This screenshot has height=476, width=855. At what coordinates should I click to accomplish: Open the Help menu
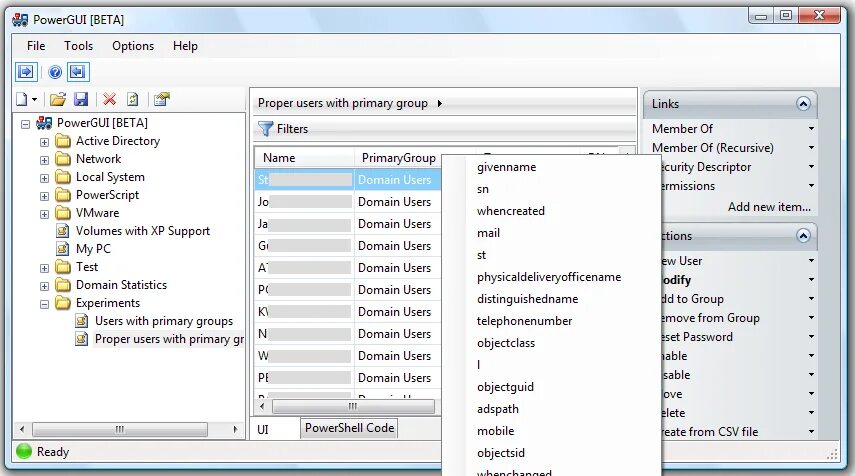(185, 46)
